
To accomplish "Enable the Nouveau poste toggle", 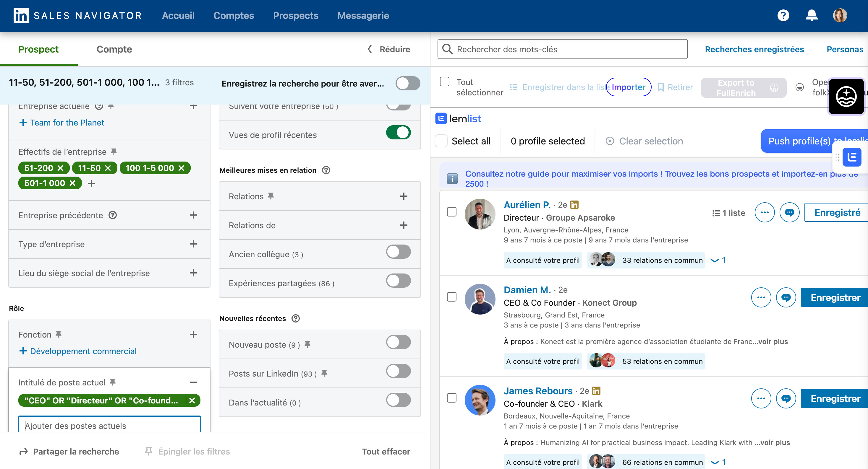I will coord(398,342).
